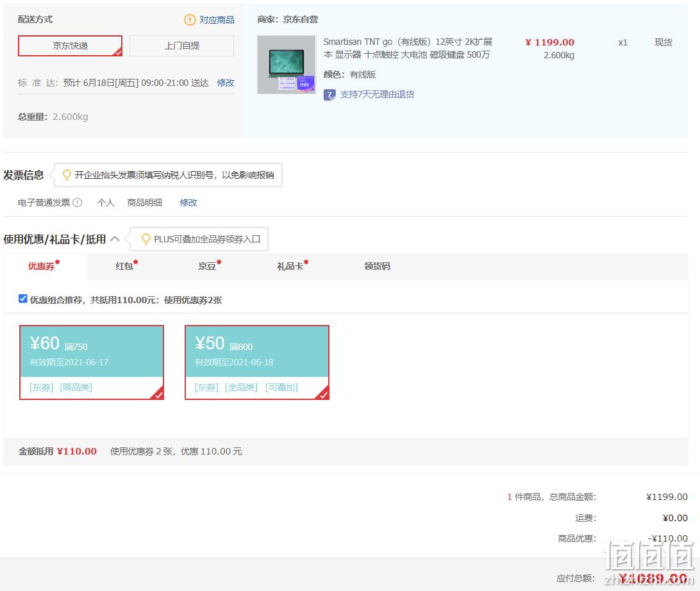The height and width of the screenshot is (591, 700).
Task: Open the 礼品卡 tab
Action: [290, 267]
